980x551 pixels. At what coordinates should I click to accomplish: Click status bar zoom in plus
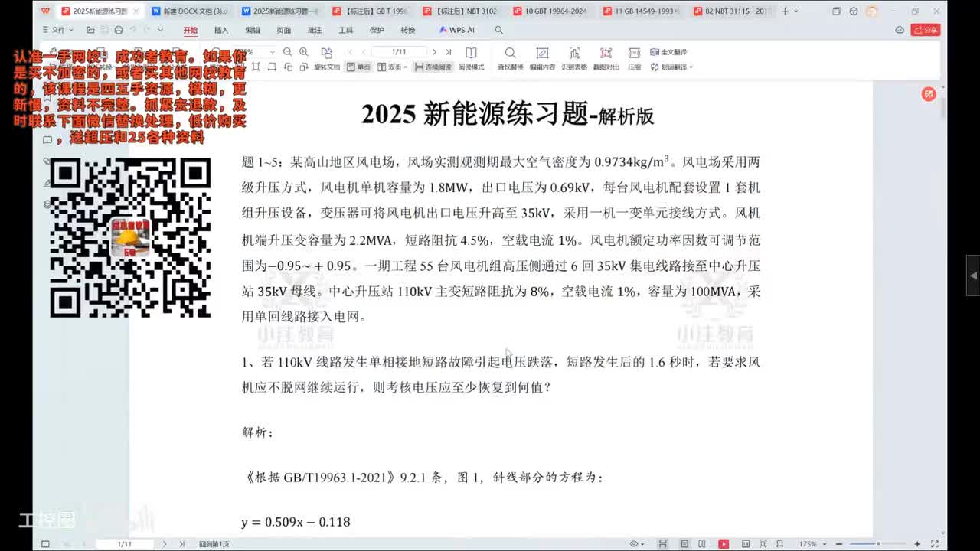(x=916, y=544)
